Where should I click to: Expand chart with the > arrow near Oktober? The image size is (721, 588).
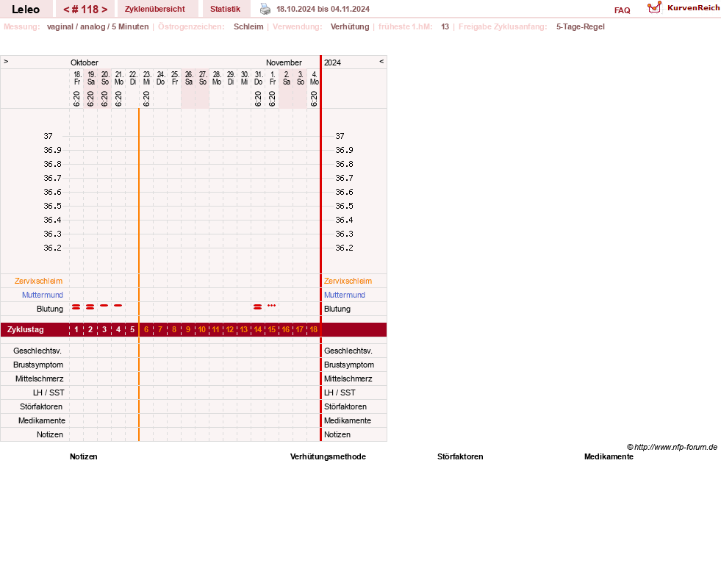[6, 62]
